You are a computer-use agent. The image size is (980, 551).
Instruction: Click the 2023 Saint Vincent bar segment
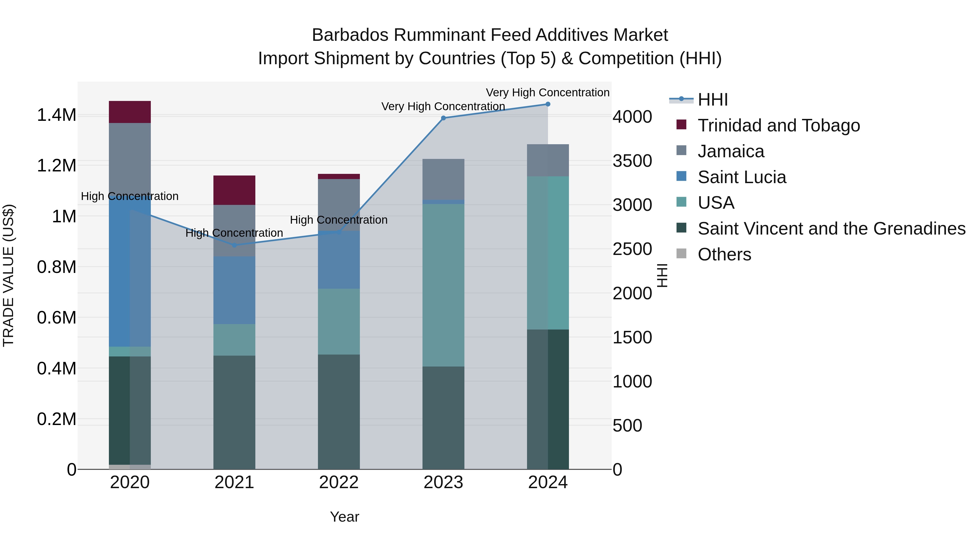click(x=443, y=418)
